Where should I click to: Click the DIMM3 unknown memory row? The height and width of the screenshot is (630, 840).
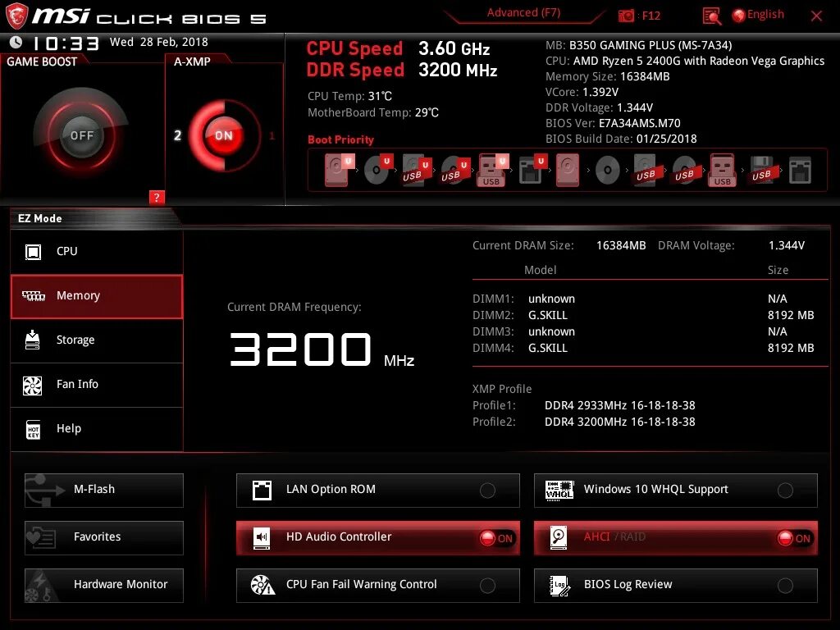pos(643,331)
